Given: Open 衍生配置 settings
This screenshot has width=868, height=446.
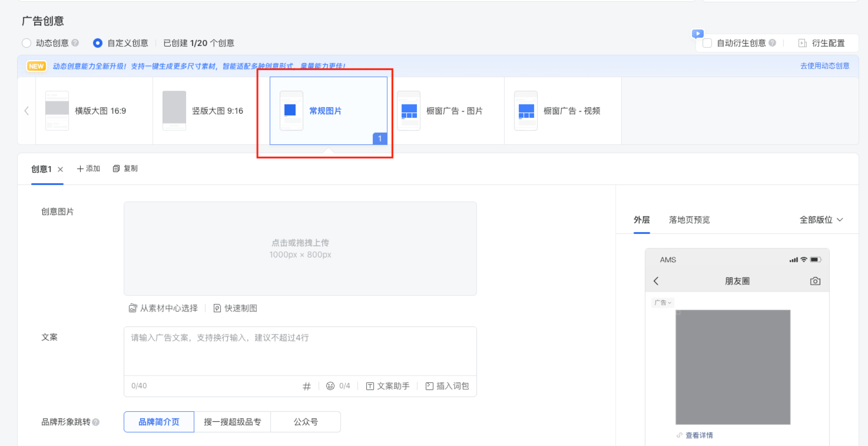Looking at the screenshot, I should pyautogui.click(x=821, y=43).
